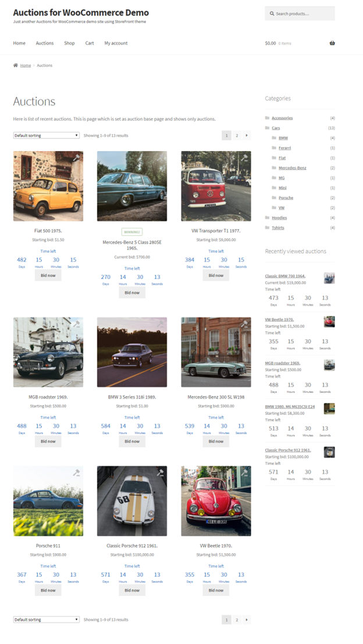Open the Auctions menu item

pyautogui.click(x=44, y=43)
